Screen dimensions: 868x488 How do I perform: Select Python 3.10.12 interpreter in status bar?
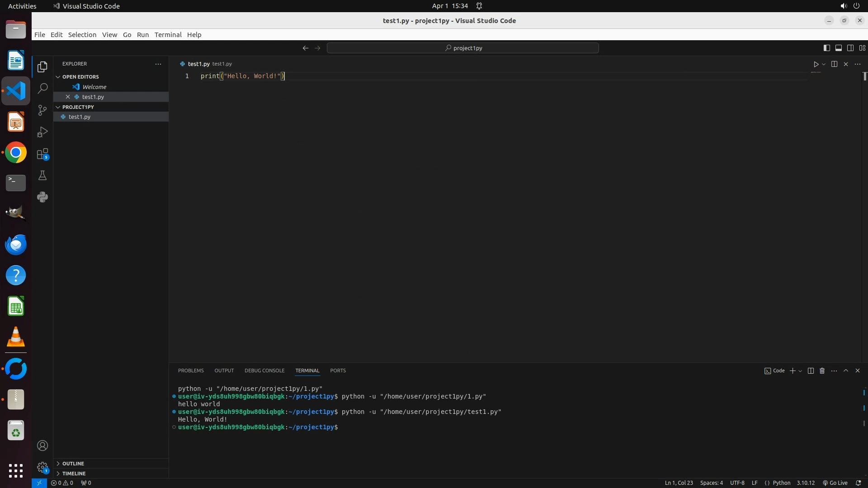pos(805,483)
